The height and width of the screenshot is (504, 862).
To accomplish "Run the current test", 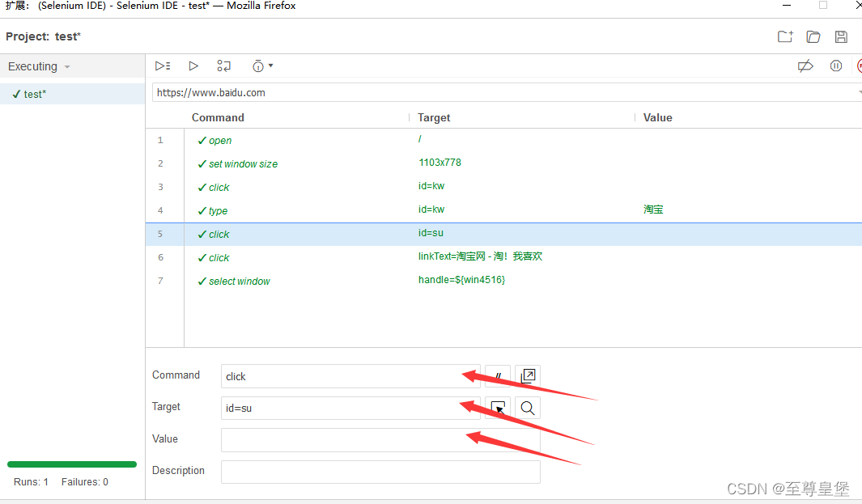I will click(193, 66).
